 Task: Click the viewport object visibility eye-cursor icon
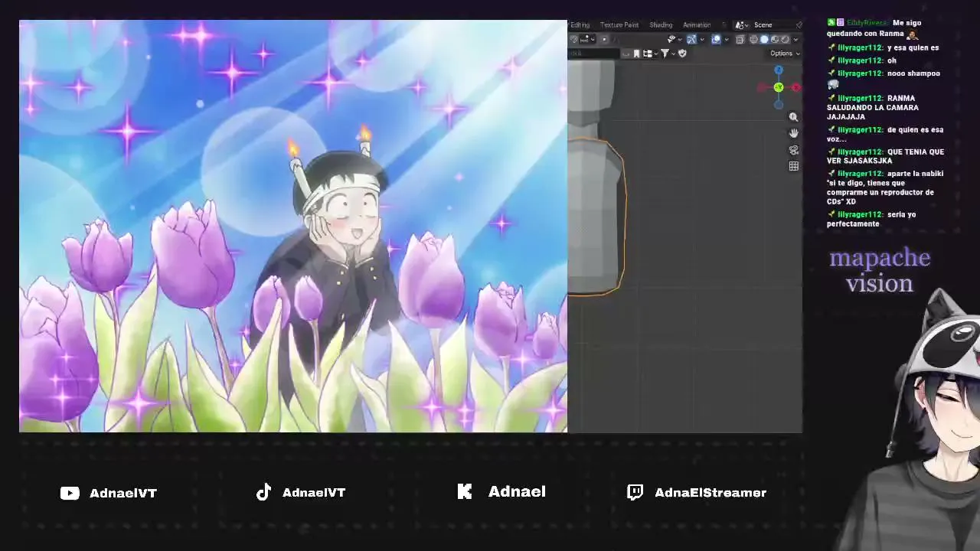(671, 39)
